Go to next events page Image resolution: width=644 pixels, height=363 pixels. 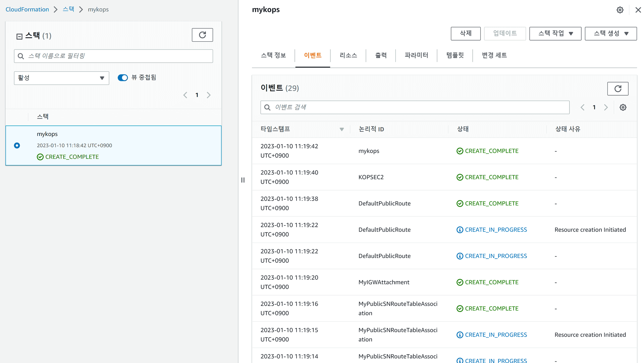tap(606, 107)
